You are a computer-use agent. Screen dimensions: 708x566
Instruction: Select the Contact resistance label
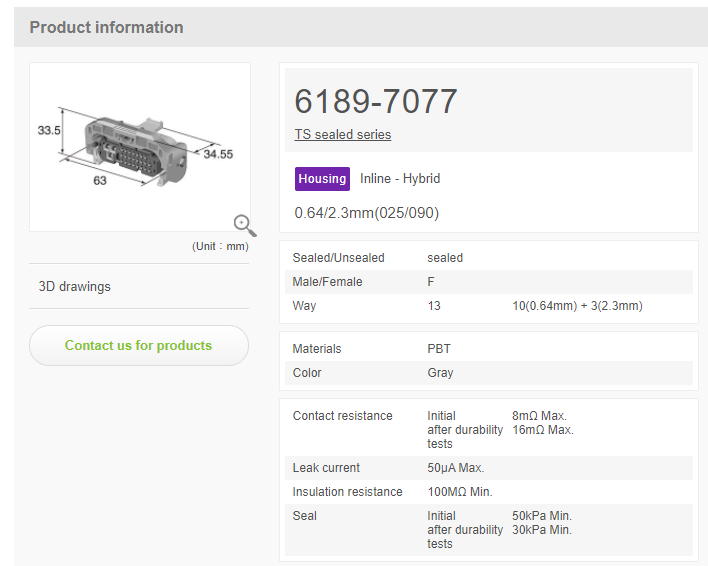342,416
